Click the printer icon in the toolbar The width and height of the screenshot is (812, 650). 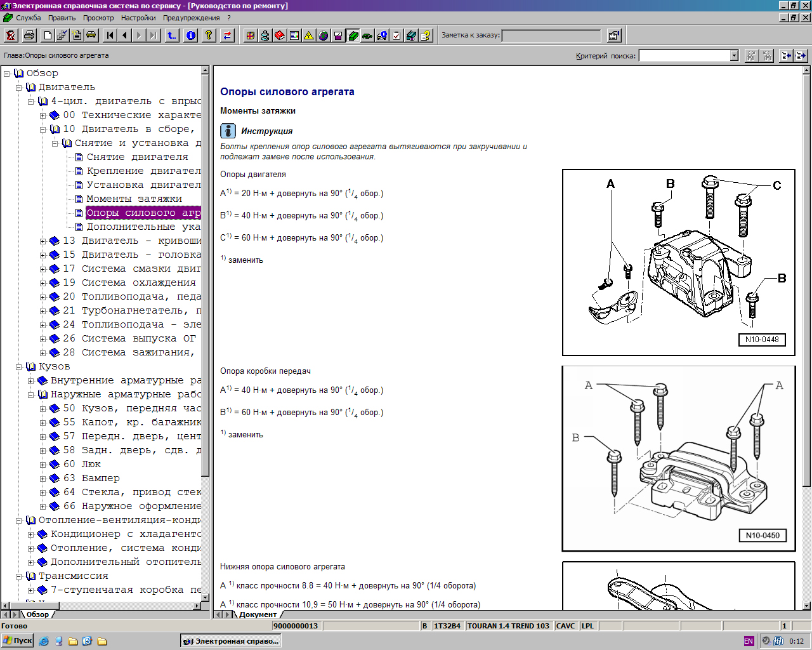(x=29, y=36)
